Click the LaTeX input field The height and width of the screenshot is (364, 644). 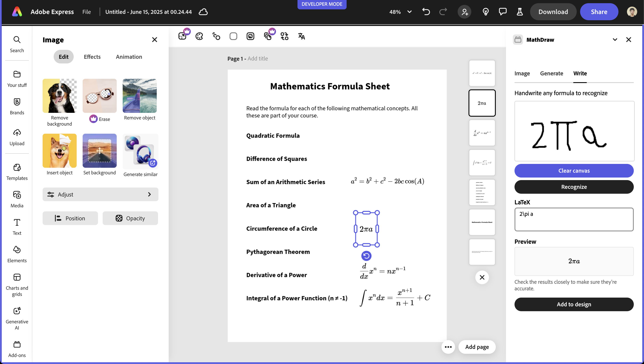(x=574, y=219)
